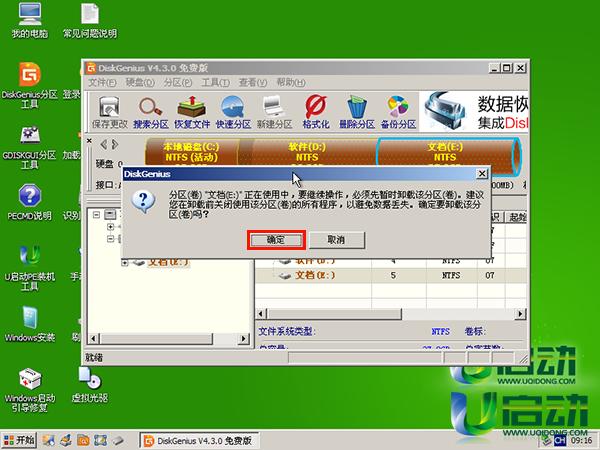Confirm the dialog with the 确定 button

276,240
